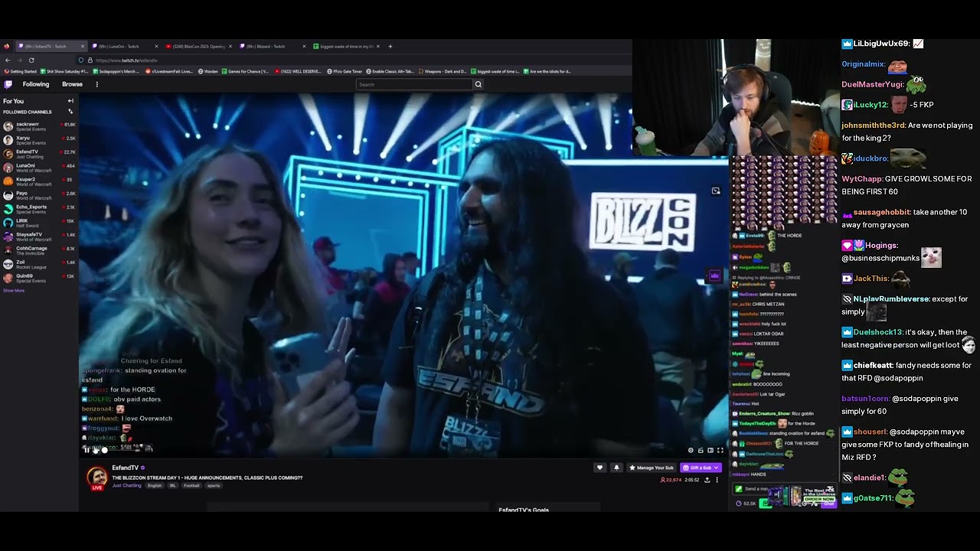Screen dimensions: 980x551
Task: Open CohhCarnage channel in sidebar
Action: (38, 250)
